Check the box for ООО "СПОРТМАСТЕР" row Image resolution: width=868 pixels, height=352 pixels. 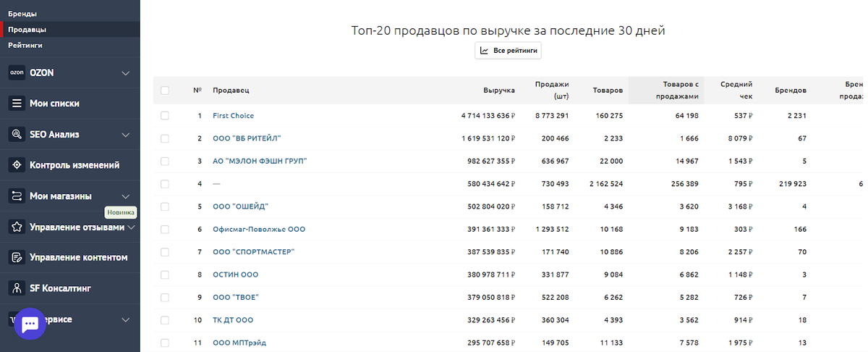pos(165,252)
